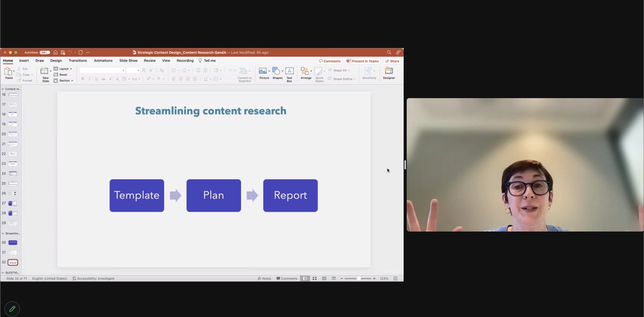Switch to the Slide Show tab
The image size is (644, 317).
click(x=128, y=61)
